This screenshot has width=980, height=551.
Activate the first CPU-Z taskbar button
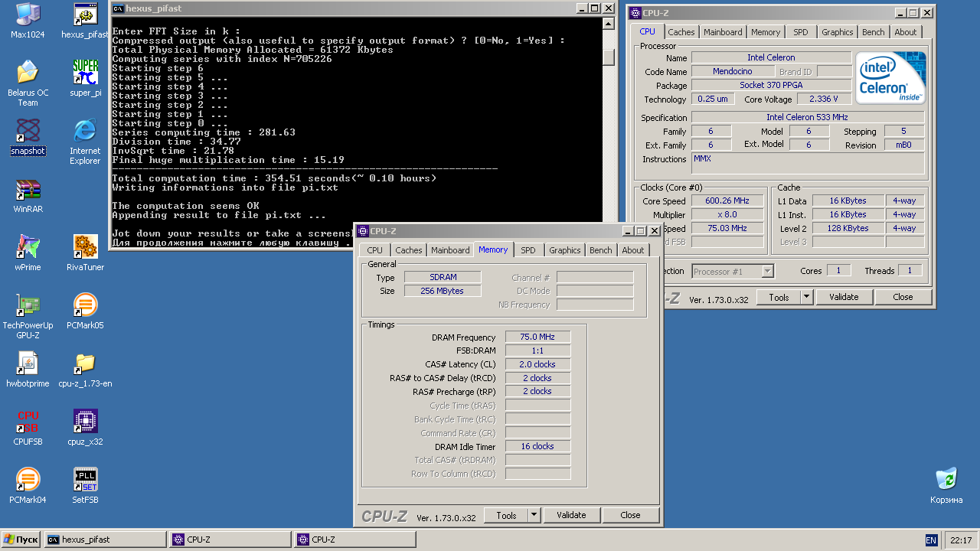[x=230, y=540]
